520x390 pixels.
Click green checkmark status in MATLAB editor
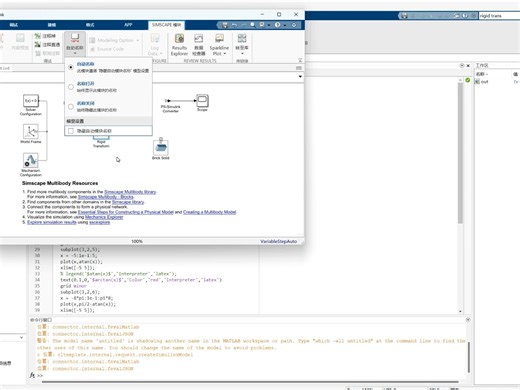point(468,80)
